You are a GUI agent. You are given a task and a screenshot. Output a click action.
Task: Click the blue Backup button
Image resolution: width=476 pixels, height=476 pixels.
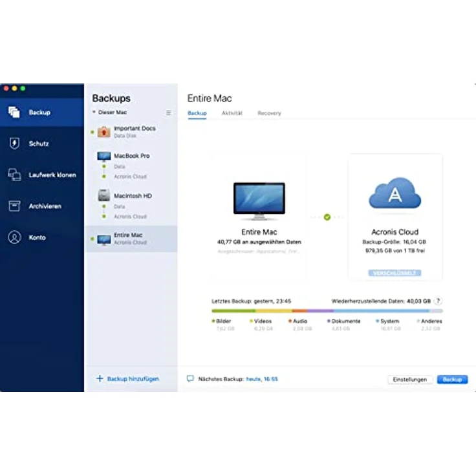[x=452, y=380]
